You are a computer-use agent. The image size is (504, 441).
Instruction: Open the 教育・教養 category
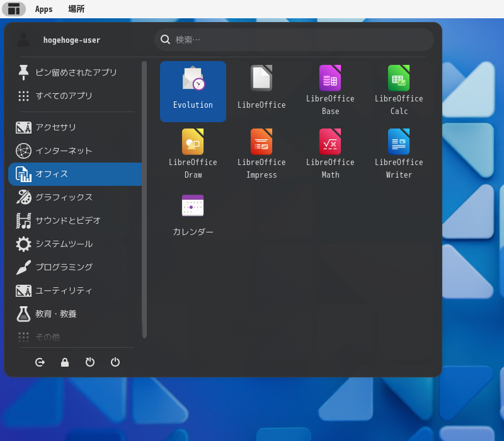point(75,314)
